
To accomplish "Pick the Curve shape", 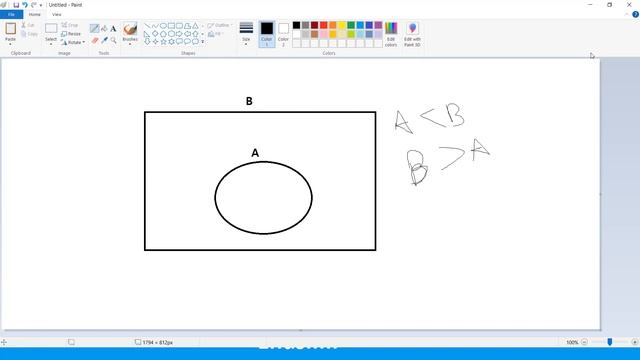I will (155, 26).
